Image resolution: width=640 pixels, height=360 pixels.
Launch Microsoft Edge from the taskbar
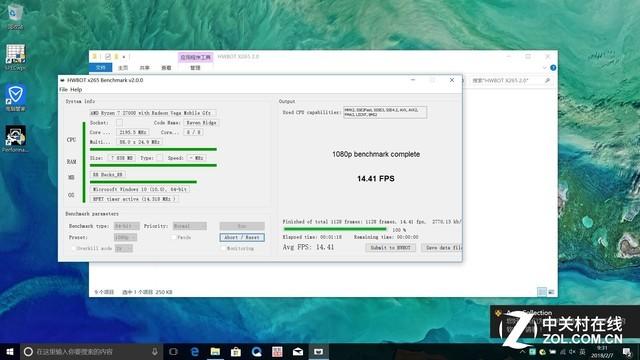point(195,351)
